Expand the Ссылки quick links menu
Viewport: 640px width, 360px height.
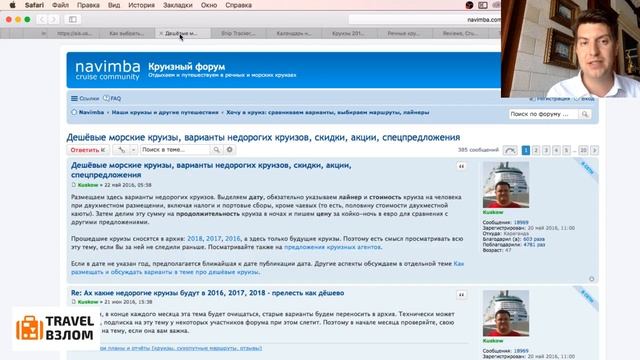tap(85, 98)
